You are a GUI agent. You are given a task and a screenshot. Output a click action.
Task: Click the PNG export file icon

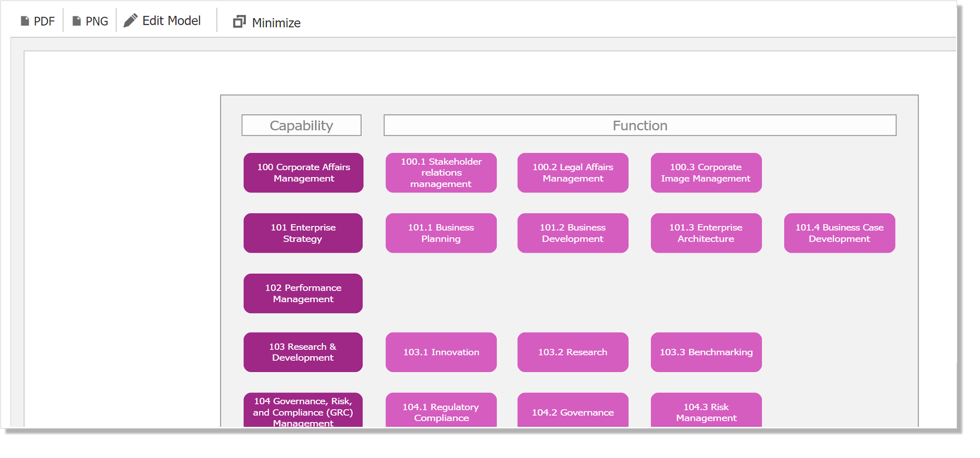pyautogui.click(x=76, y=21)
